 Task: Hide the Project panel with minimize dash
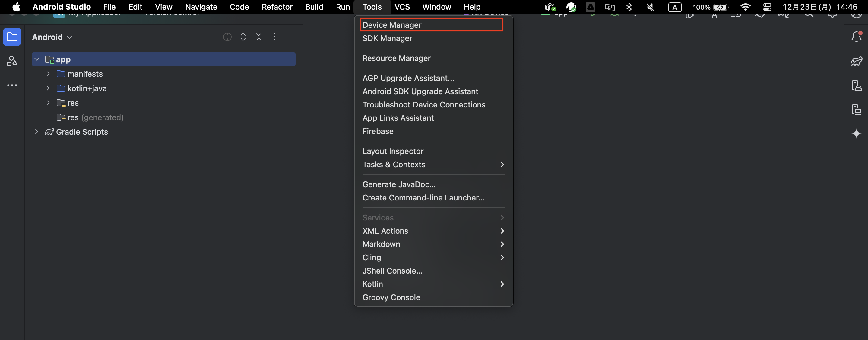tap(290, 37)
